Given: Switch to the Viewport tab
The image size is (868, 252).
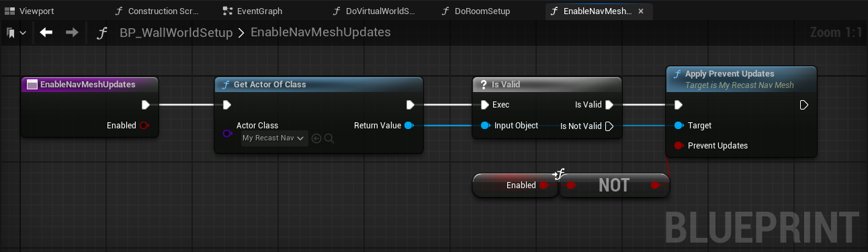Looking at the screenshot, I should click(30, 11).
